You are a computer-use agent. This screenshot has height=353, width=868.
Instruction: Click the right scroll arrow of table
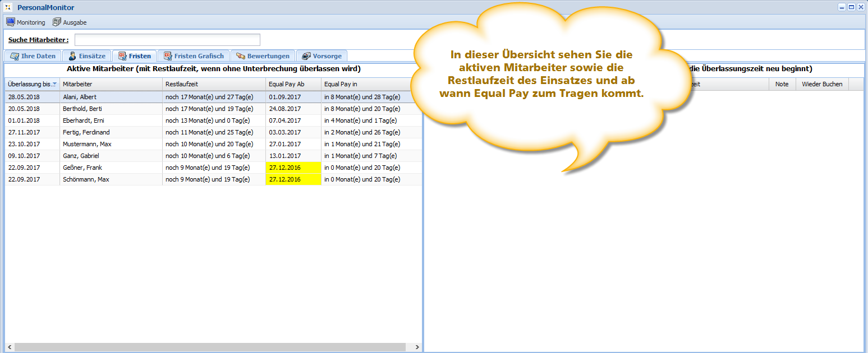417,347
